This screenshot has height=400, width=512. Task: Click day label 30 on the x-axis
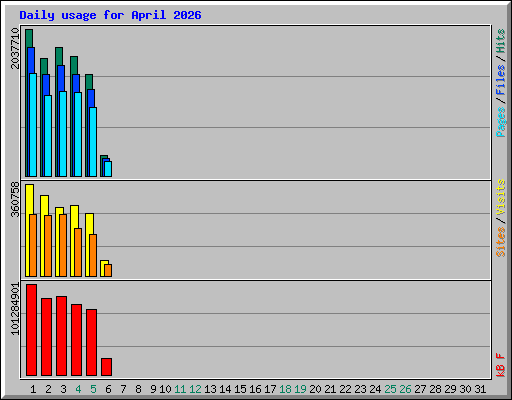pyautogui.click(x=465, y=389)
